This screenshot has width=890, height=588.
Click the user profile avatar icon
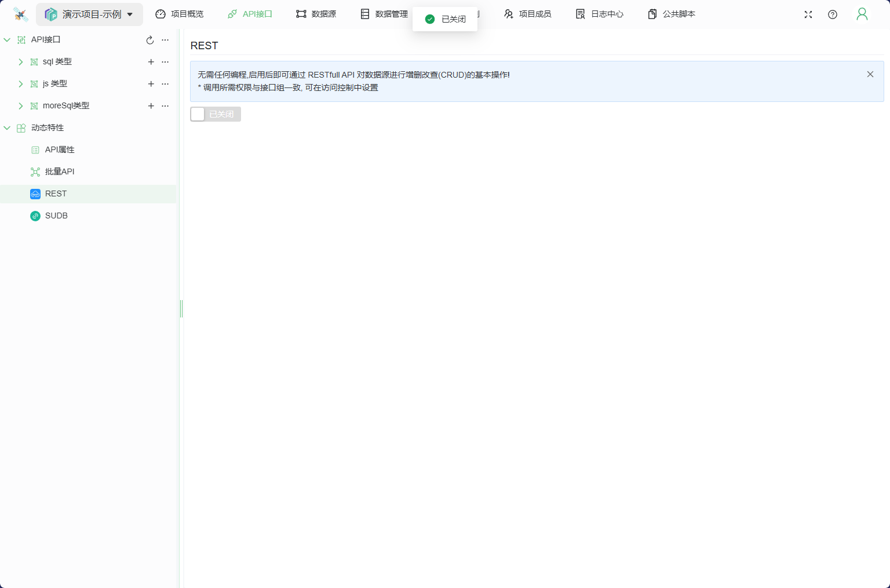click(x=862, y=14)
